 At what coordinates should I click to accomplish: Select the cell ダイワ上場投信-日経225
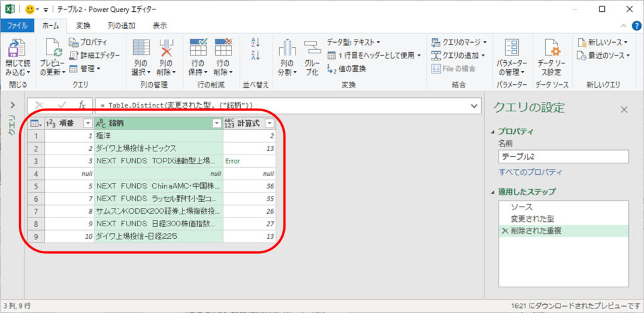coord(159,237)
